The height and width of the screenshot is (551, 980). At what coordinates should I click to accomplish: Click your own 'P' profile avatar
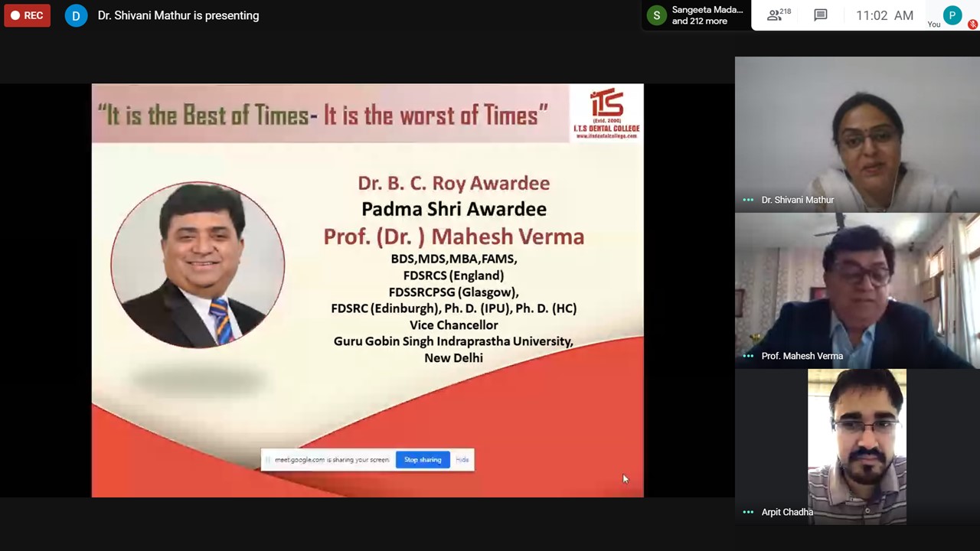tap(952, 15)
